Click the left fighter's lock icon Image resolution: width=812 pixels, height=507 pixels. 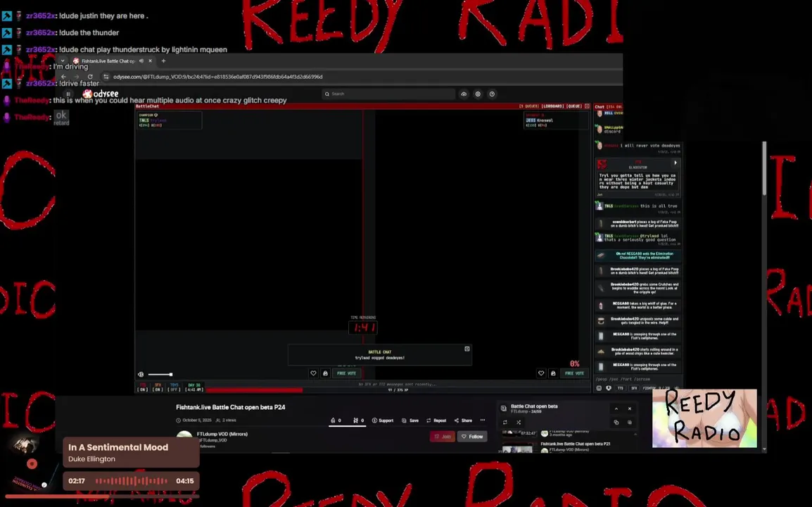pos(325,373)
